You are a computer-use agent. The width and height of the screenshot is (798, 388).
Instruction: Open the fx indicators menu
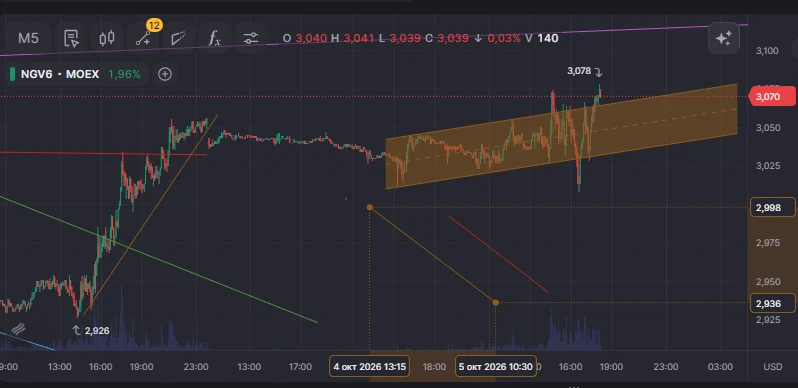coord(215,38)
